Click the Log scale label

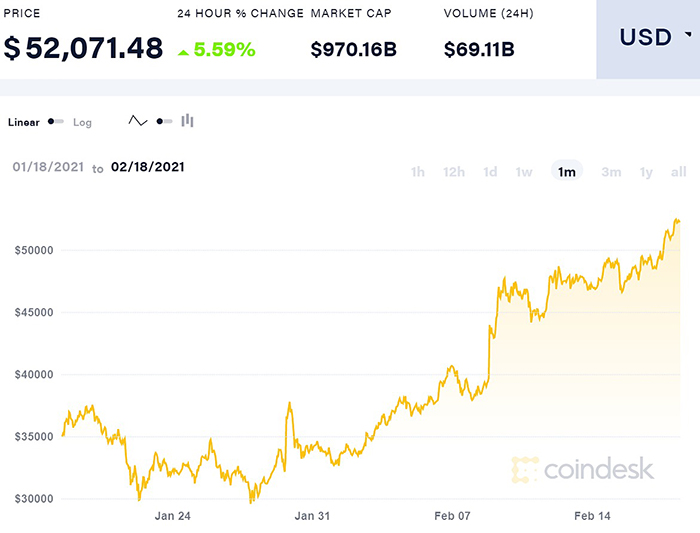tap(82, 122)
